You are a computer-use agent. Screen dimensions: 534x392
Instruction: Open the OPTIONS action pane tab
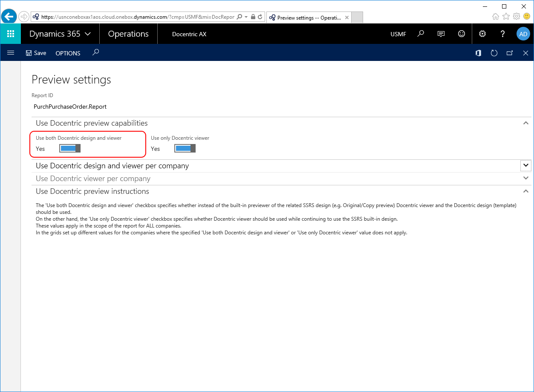tap(68, 53)
